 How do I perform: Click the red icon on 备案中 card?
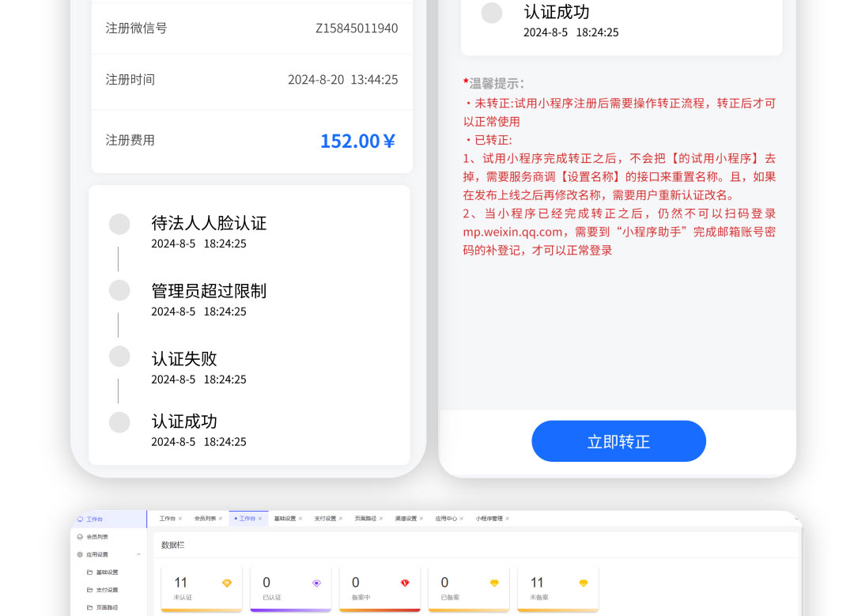[405, 584]
